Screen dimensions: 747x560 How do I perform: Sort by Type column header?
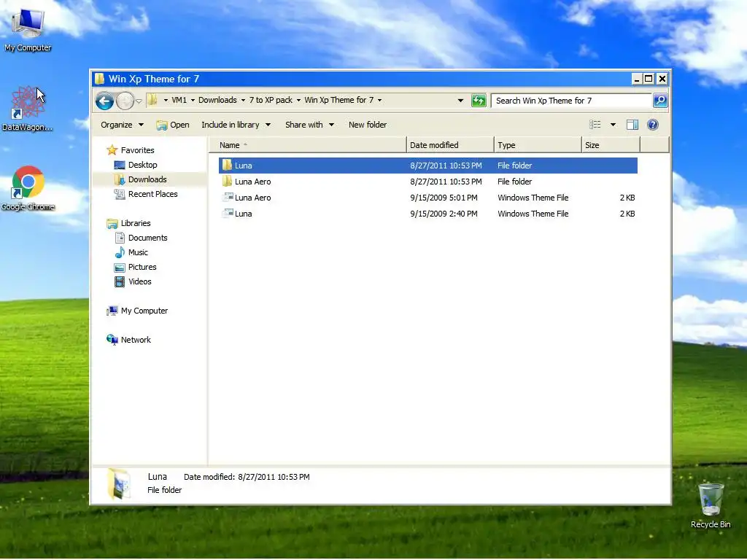(538, 145)
